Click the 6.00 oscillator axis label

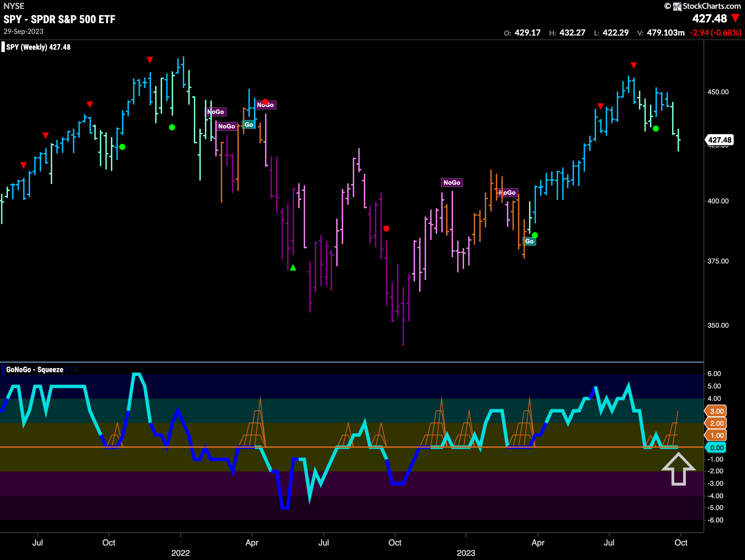click(x=714, y=374)
